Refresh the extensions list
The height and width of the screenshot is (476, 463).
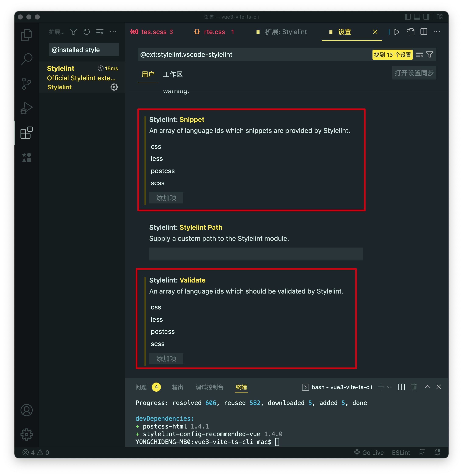point(86,32)
